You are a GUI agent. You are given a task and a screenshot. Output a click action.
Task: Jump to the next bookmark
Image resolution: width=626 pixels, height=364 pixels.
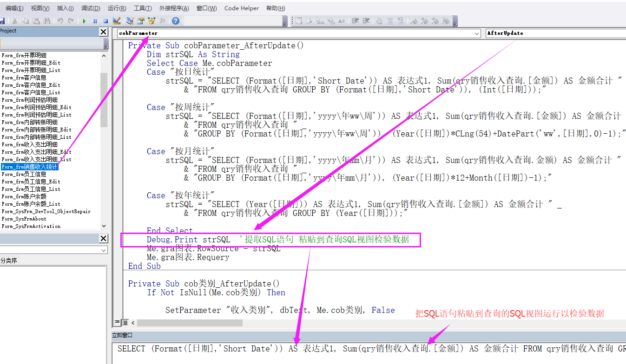425,21
